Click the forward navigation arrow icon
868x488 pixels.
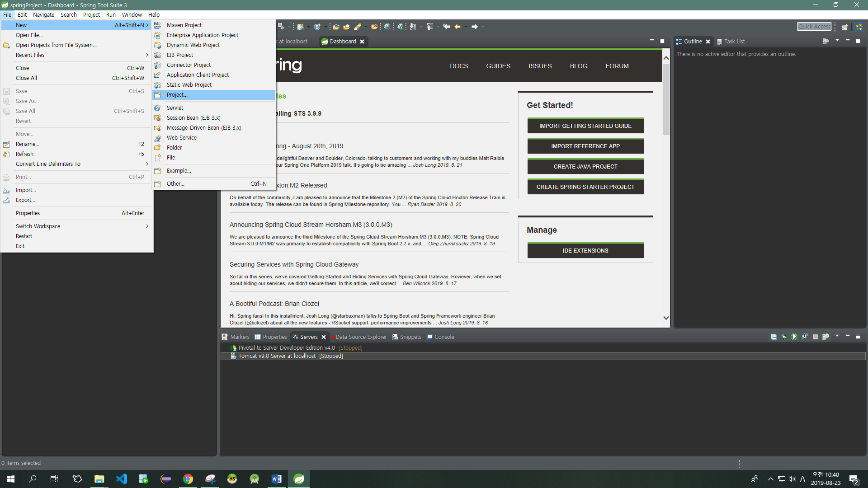pos(475,27)
